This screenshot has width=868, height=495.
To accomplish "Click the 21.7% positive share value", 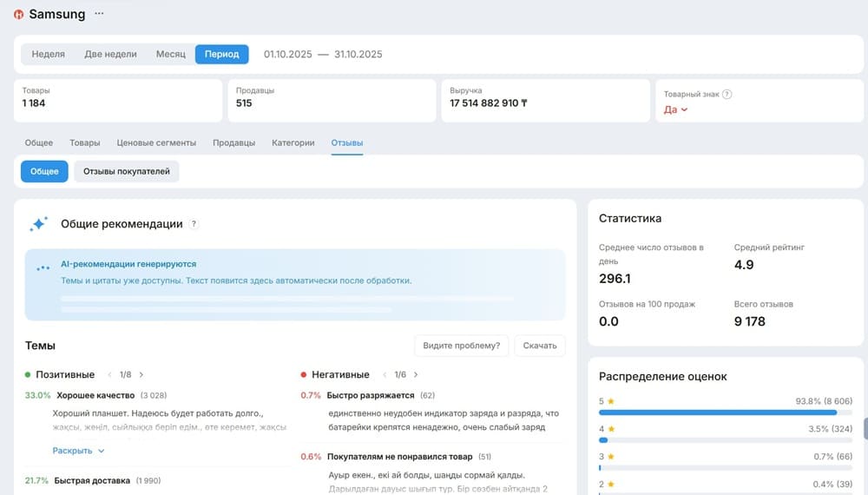I will point(36,480).
